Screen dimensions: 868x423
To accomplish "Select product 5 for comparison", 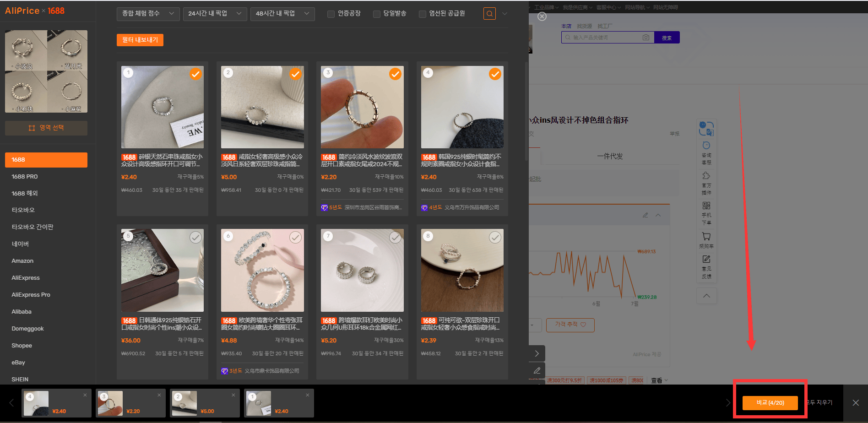I will point(195,237).
